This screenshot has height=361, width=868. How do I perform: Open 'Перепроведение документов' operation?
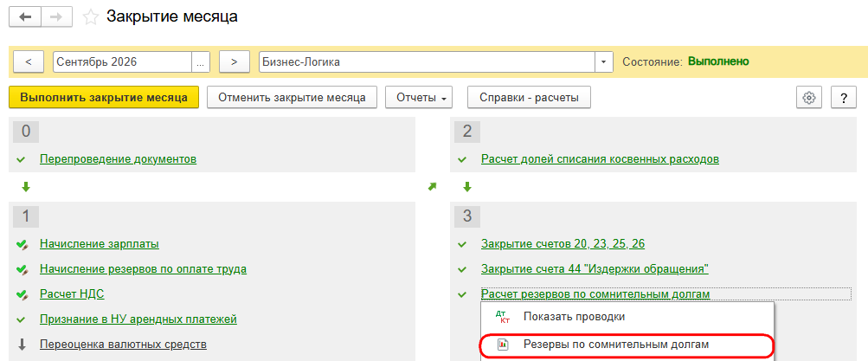(x=118, y=159)
